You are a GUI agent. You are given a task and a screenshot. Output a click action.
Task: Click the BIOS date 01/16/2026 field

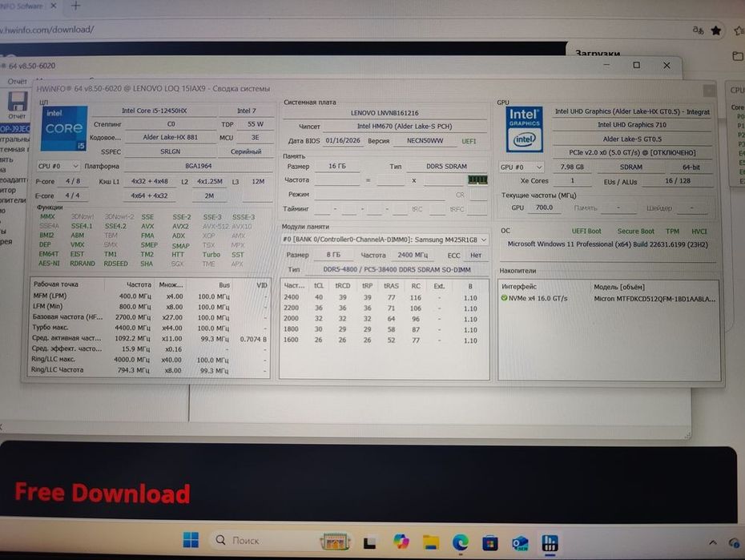click(x=343, y=140)
